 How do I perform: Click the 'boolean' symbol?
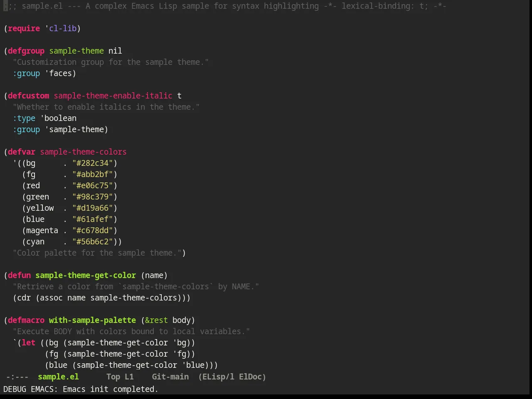60,118
